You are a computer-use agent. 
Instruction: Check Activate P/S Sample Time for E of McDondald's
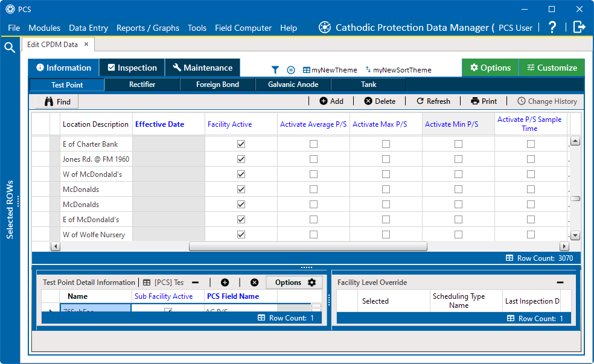pos(531,219)
